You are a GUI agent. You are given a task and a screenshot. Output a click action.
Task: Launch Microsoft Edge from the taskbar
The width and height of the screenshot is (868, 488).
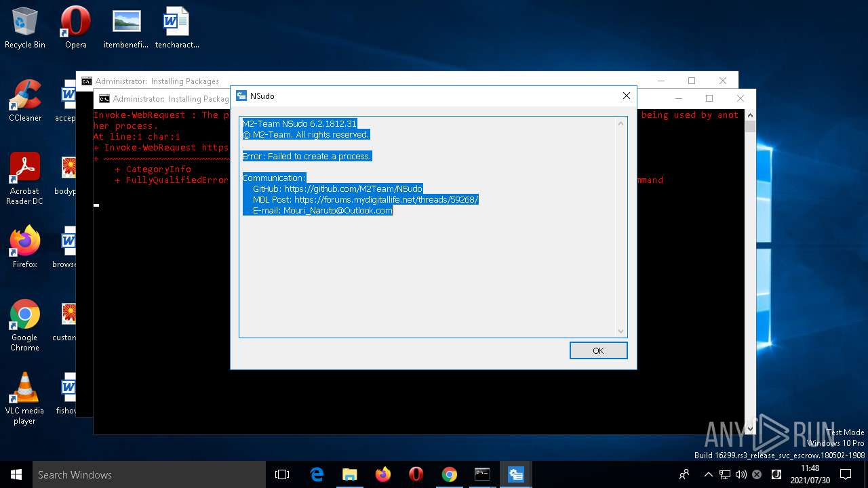(x=317, y=474)
